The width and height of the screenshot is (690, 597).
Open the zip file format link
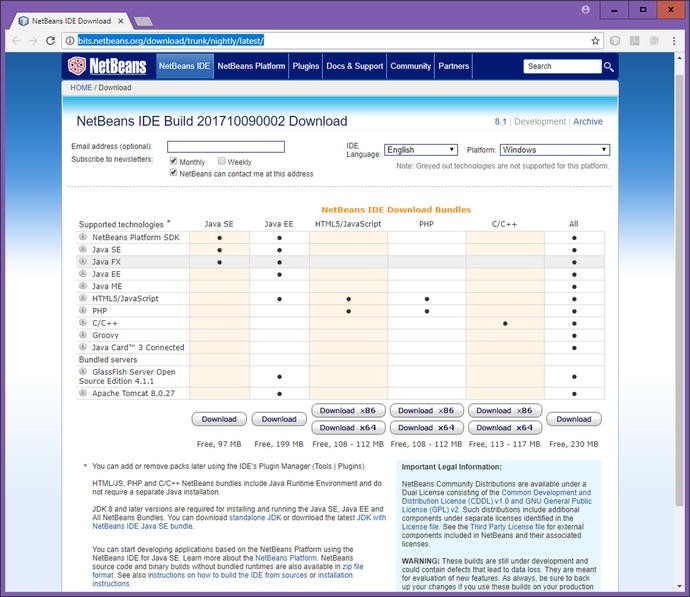tap(228, 571)
